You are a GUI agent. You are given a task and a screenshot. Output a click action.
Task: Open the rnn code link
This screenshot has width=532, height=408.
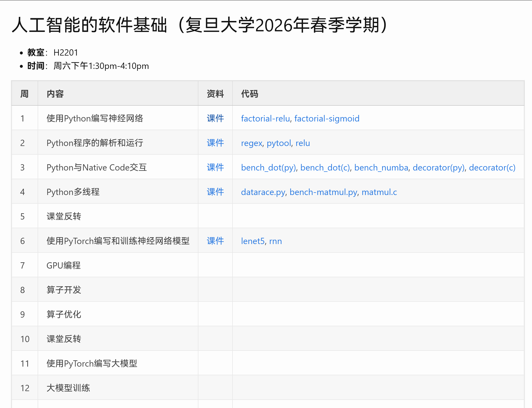click(276, 241)
